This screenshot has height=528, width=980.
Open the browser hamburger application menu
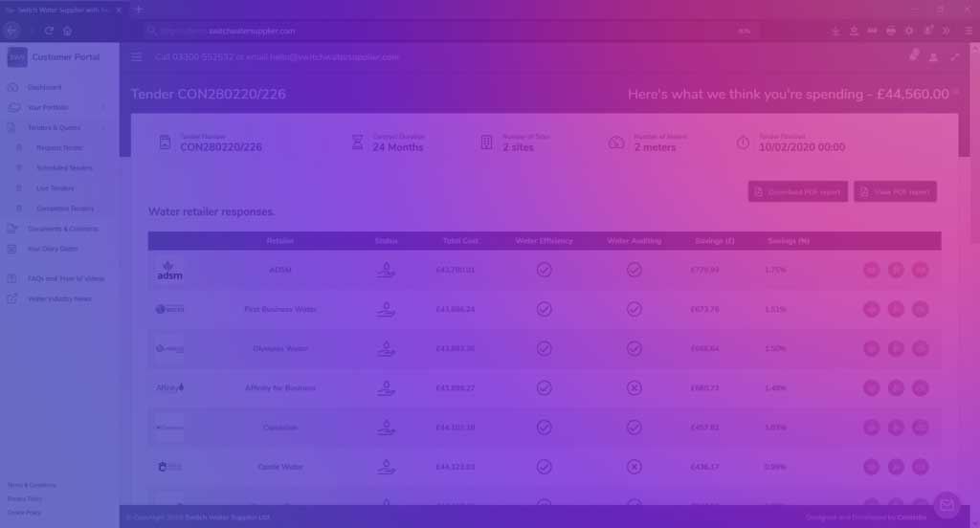(969, 31)
